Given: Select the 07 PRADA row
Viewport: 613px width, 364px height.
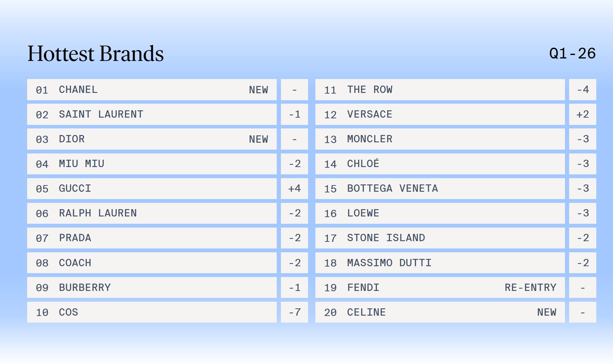Looking at the screenshot, I should 152,238.
